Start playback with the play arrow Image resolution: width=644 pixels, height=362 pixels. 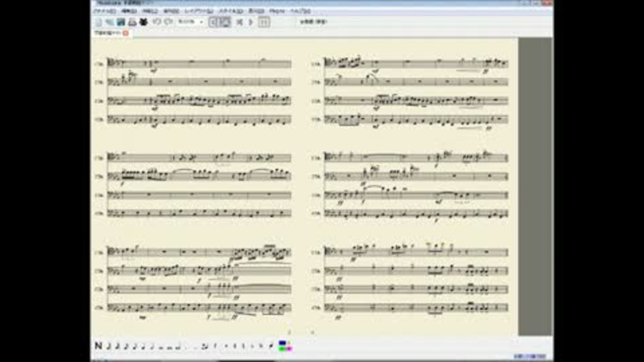click(250, 21)
